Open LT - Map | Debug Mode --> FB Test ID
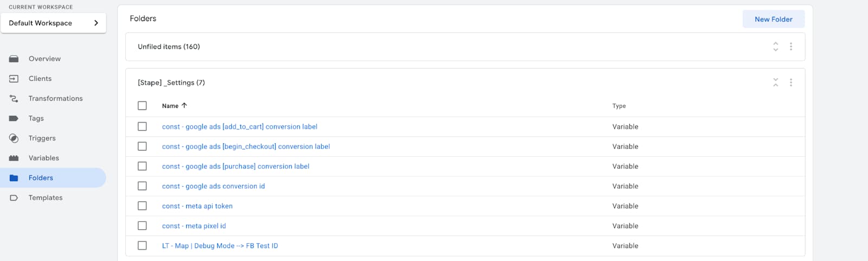 220,246
